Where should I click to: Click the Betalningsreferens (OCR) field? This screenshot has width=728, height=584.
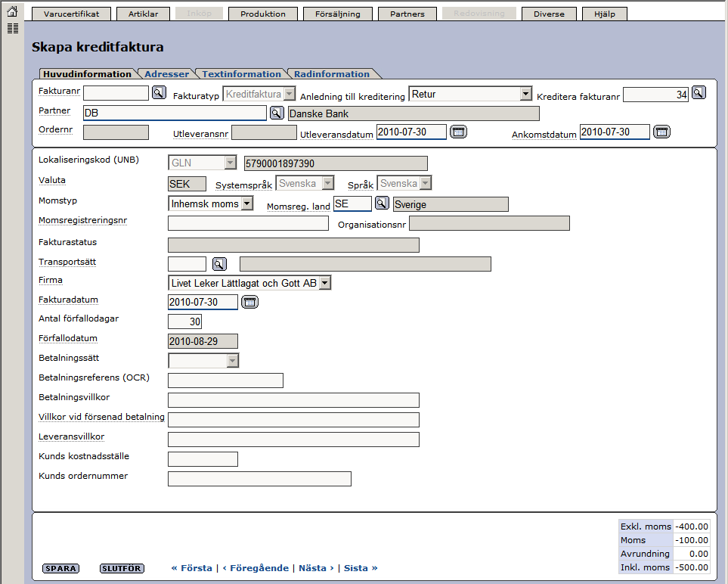click(225, 380)
